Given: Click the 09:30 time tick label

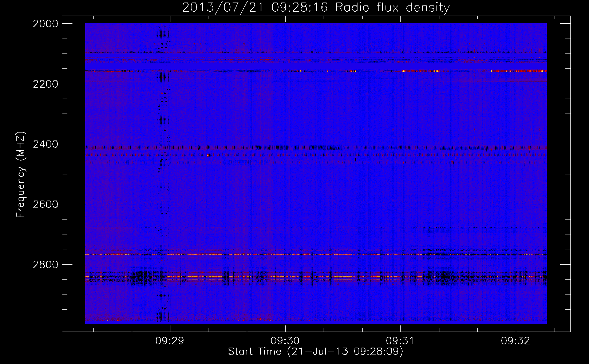Looking at the screenshot, I should [285, 341].
